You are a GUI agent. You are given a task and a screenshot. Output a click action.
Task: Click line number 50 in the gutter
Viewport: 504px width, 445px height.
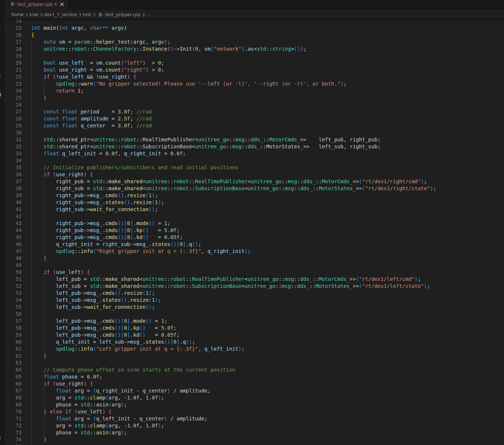click(18, 272)
